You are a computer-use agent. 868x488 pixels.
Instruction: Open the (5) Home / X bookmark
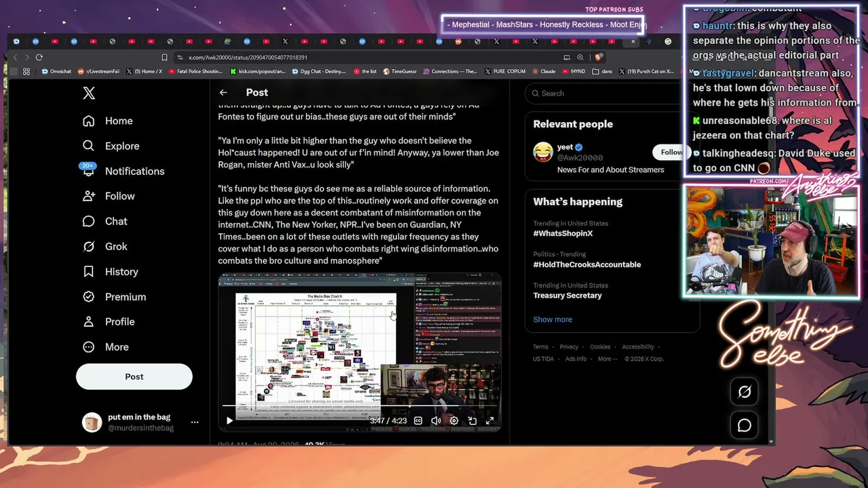(x=144, y=71)
